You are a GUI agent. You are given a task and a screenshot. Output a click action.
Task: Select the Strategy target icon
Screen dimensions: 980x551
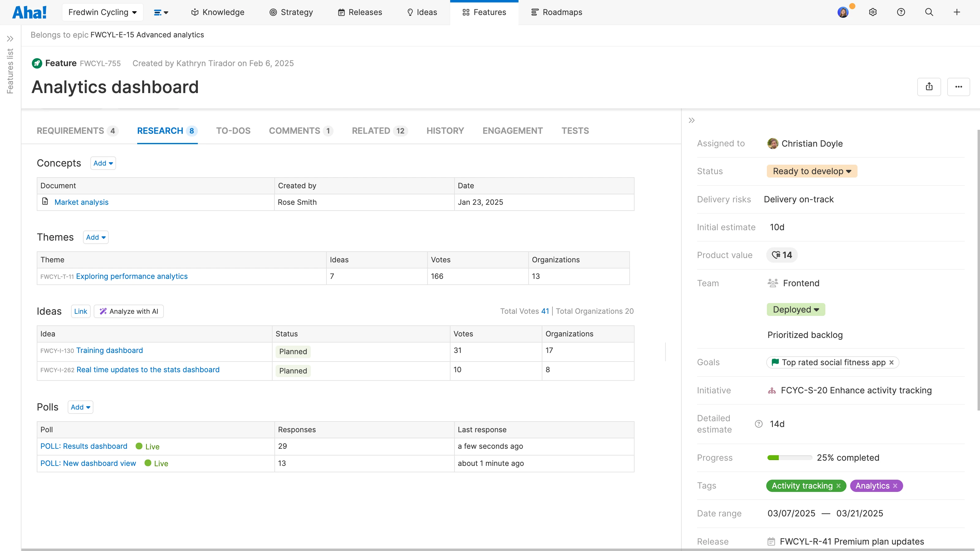pyautogui.click(x=273, y=12)
